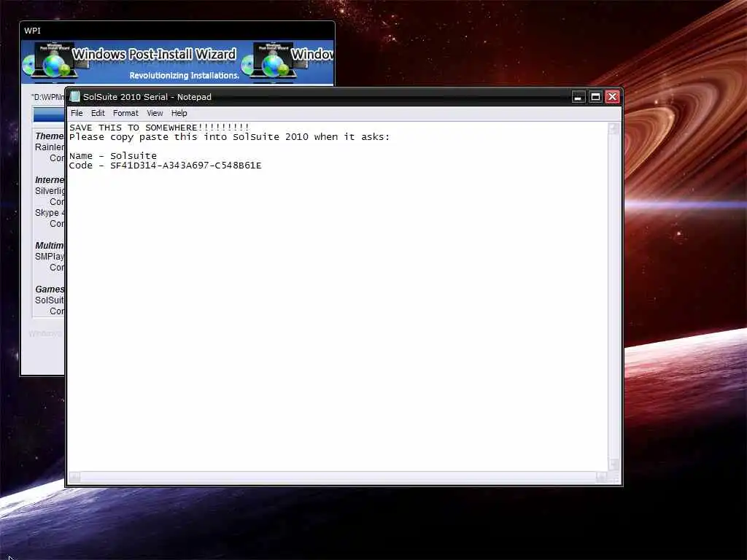Click the vertical scrollbar up arrow in Notepad

[x=614, y=128]
